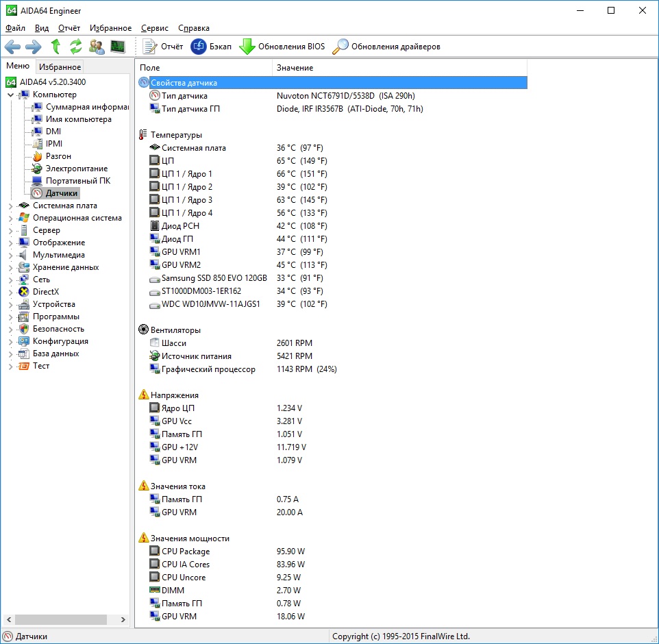Click the Back navigation arrow
659x644 pixels.
point(12,47)
